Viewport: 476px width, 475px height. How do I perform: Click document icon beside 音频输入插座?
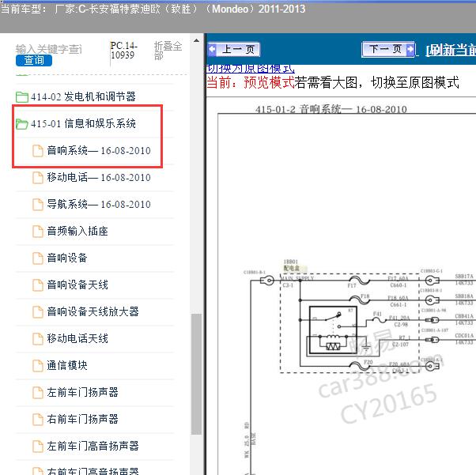point(38,232)
